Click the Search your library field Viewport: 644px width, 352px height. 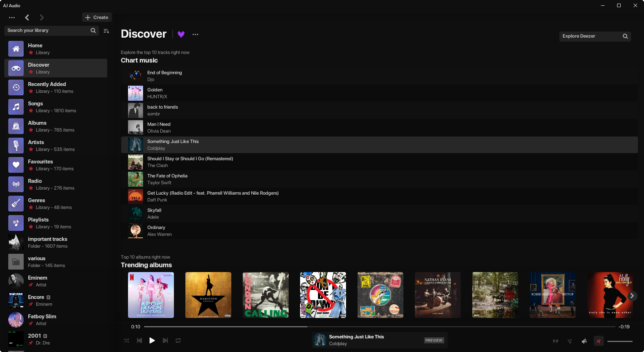click(52, 30)
